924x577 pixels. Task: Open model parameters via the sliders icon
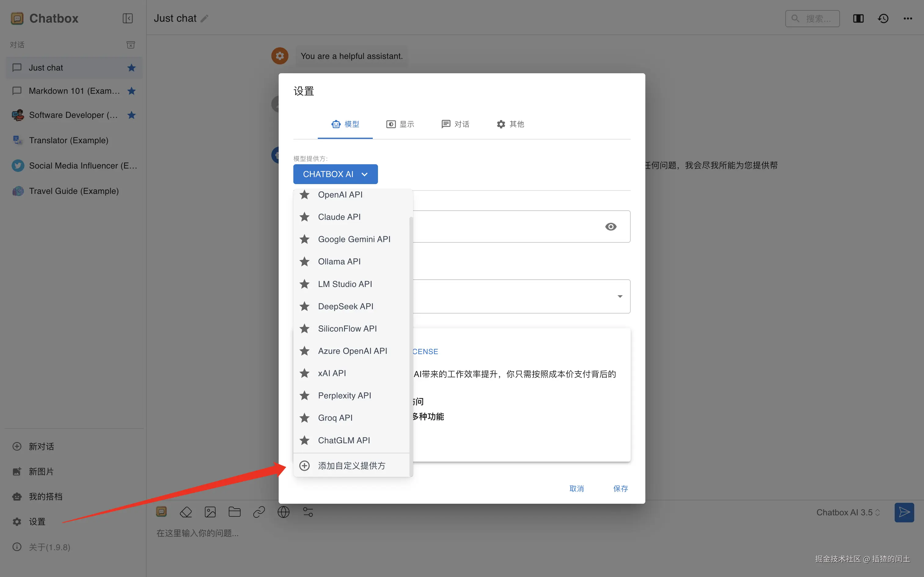[x=308, y=512]
